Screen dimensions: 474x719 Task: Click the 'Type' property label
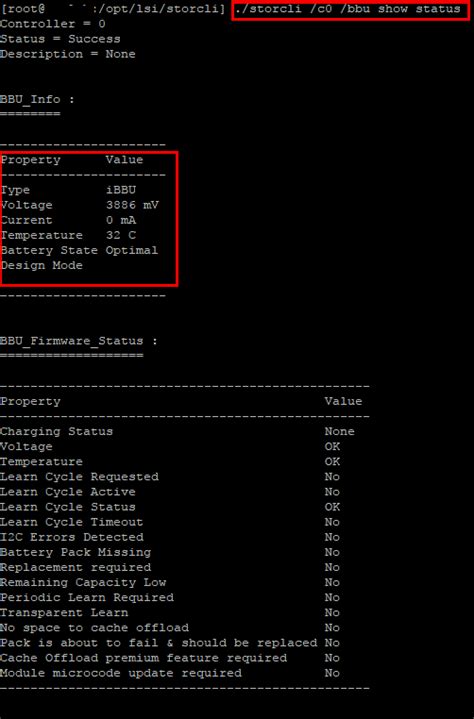point(15,190)
